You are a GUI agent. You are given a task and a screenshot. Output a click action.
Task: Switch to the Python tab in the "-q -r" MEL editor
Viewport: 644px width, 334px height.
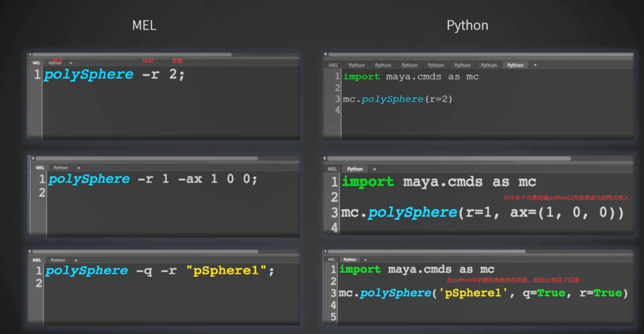tap(58, 260)
